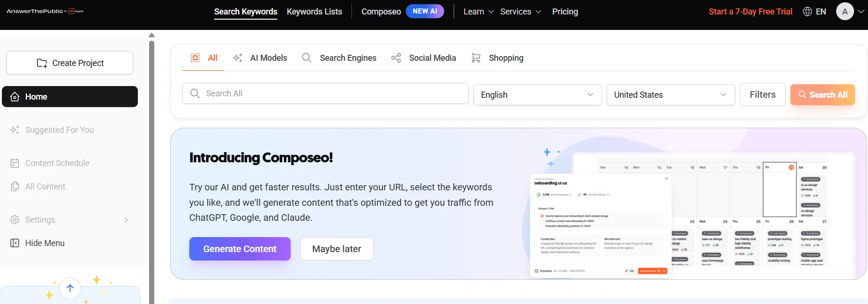Click the globe language icon
Viewport: 868px width, 304px height.
pos(807,12)
